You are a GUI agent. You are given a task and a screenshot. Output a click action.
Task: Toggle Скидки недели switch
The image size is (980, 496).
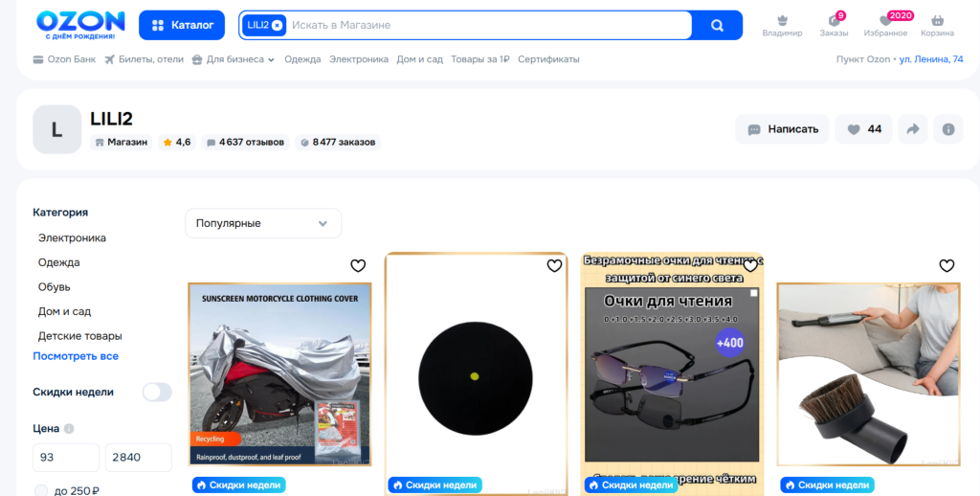pyautogui.click(x=157, y=393)
